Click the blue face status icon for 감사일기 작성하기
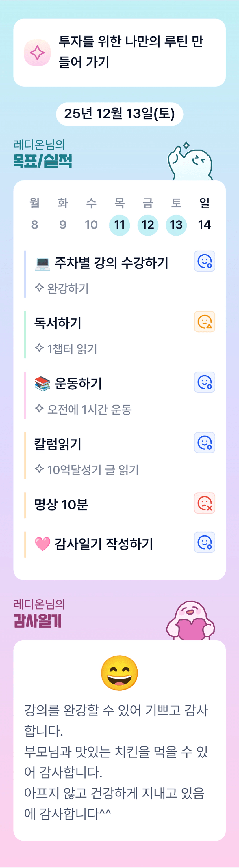The width and height of the screenshot is (239, 868). [x=204, y=542]
